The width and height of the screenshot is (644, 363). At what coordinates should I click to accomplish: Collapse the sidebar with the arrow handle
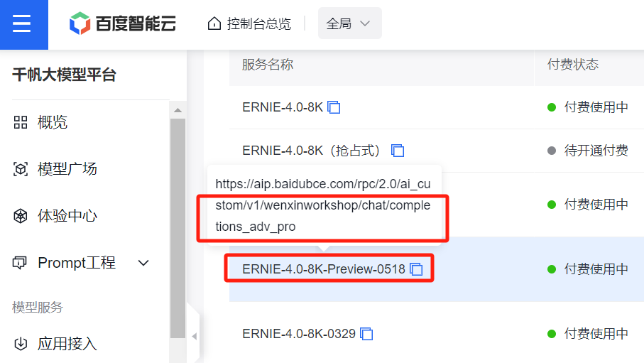point(194,336)
